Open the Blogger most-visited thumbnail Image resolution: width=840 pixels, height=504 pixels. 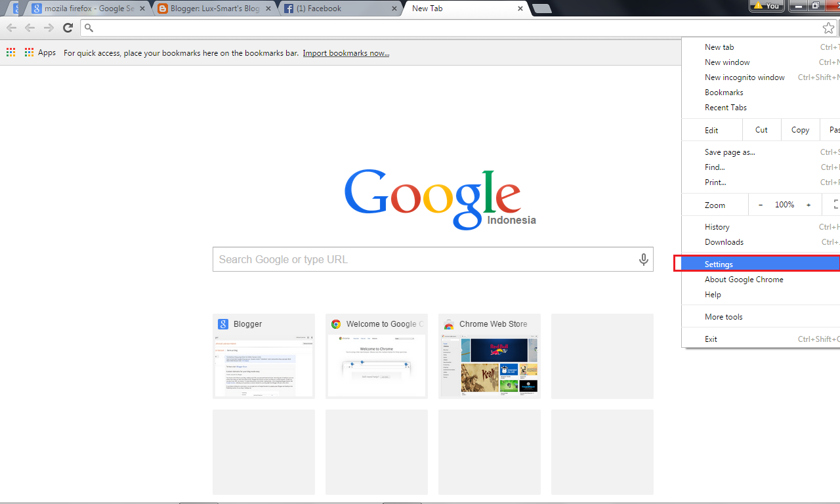(264, 356)
